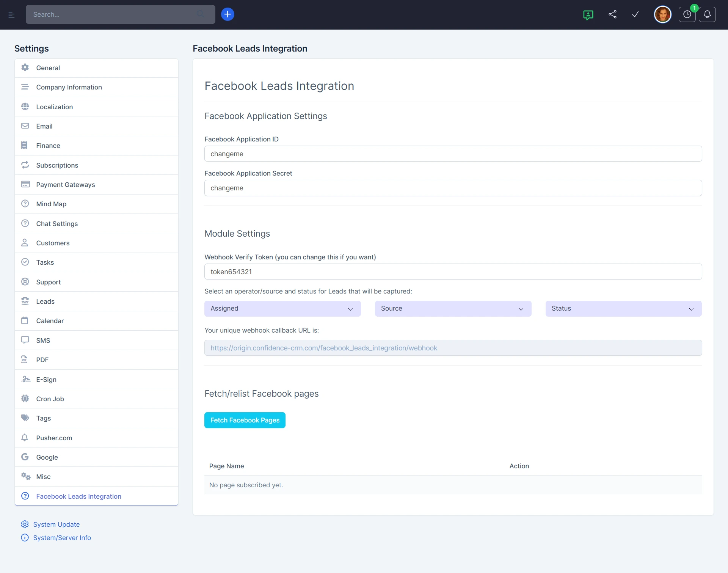728x573 pixels.
Task: Click the Fetch Facebook Pages button
Action: click(x=245, y=420)
